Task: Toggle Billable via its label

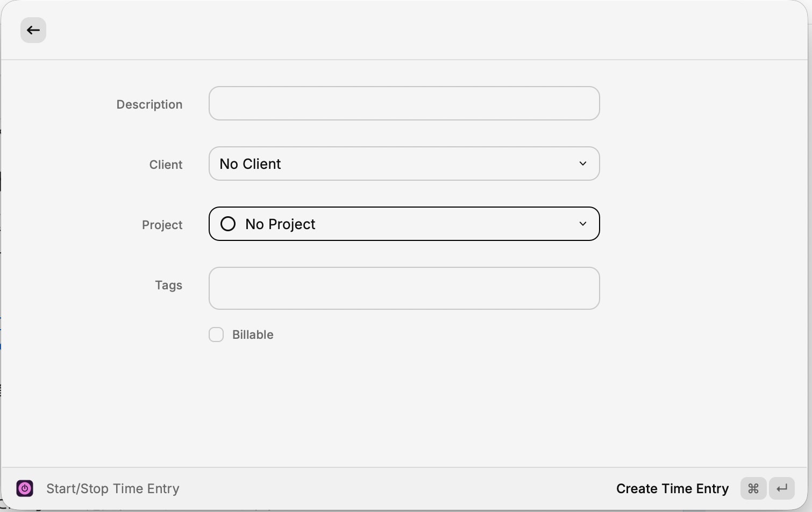Action: [253, 335]
